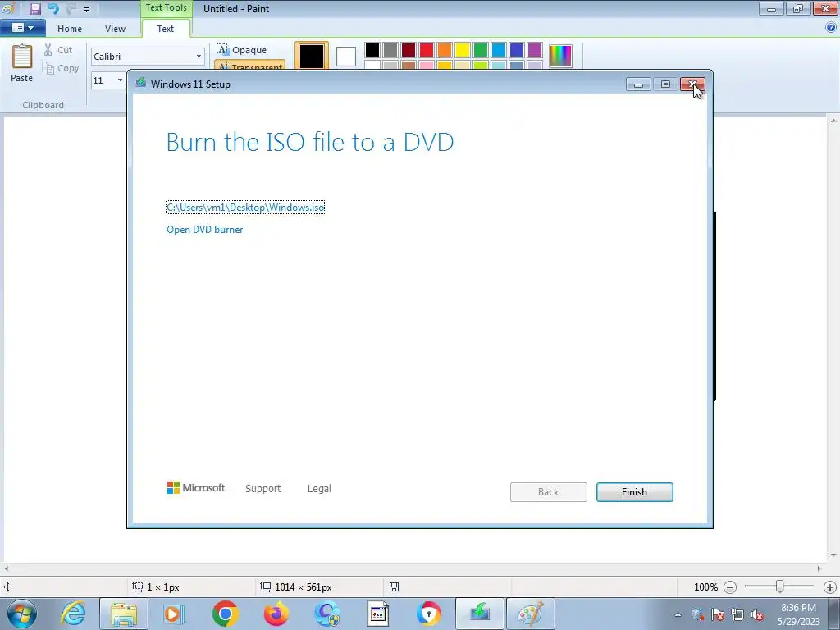
Task: Click Paint zoom in plus button
Action: [x=830, y=587]
